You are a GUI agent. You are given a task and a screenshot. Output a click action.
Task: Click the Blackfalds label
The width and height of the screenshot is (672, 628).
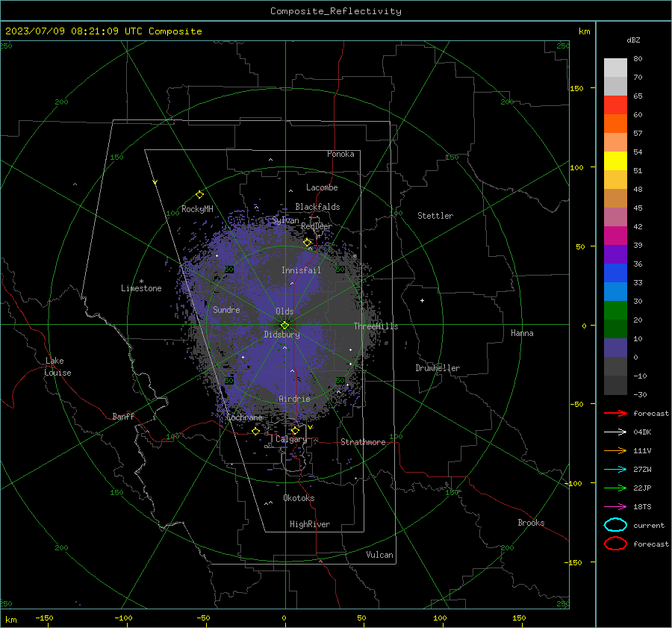317,207
